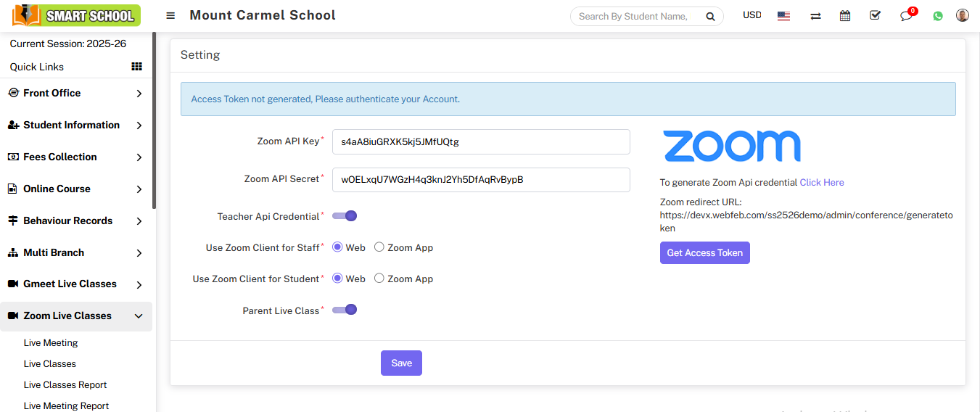The width and height of the screenshot is (980, 412).
Task: Open the chat notifications icon
Action: point(906,16)
